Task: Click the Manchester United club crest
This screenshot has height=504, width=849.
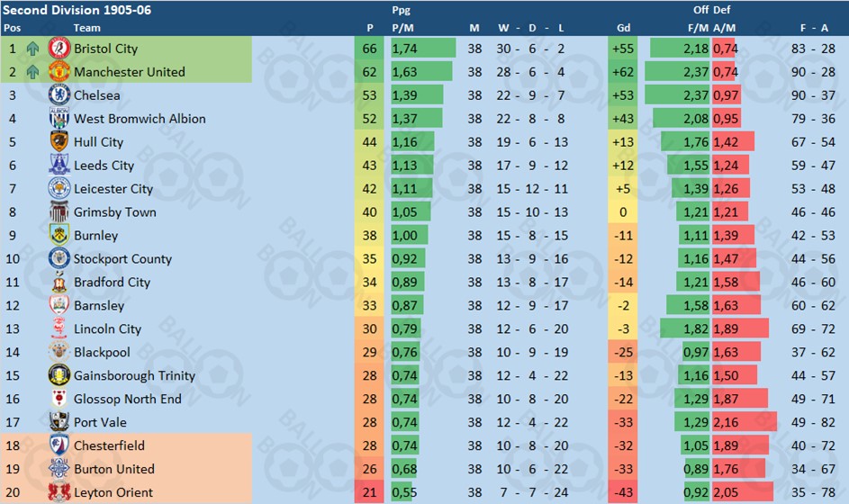Action: (59, 71)
